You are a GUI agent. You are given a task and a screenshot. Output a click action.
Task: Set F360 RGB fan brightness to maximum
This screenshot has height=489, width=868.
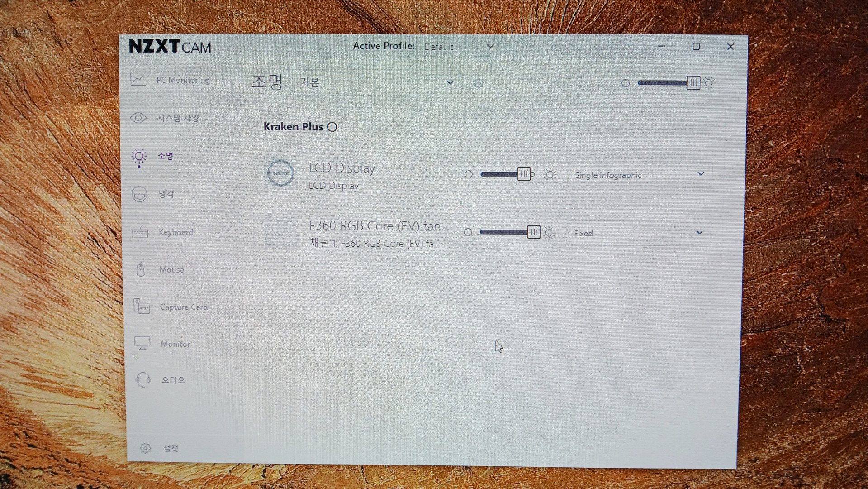pos(549,233)
